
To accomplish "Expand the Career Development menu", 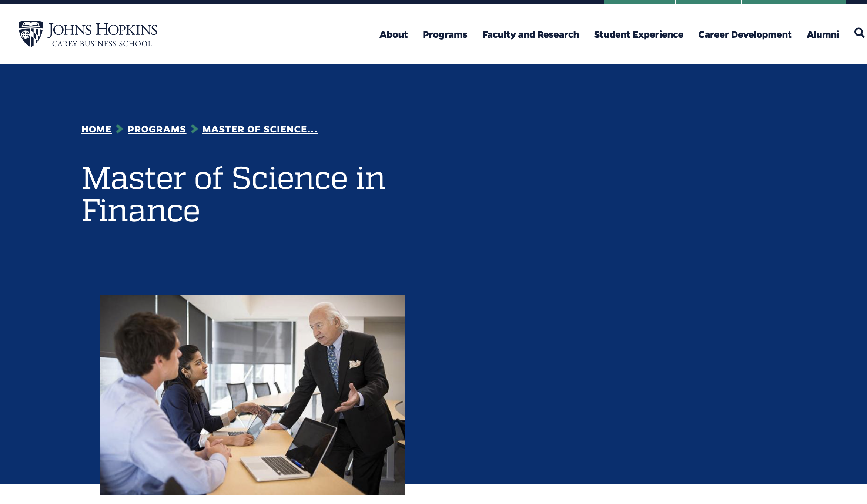I will click(745, 34).
